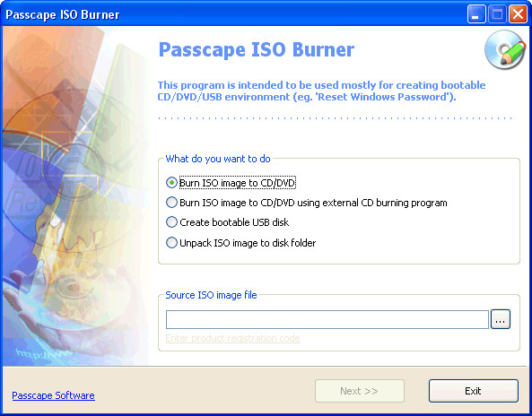Viewport: 532px width, 416px height.
Task: Click the Next >> button
Action: (360, 391)
